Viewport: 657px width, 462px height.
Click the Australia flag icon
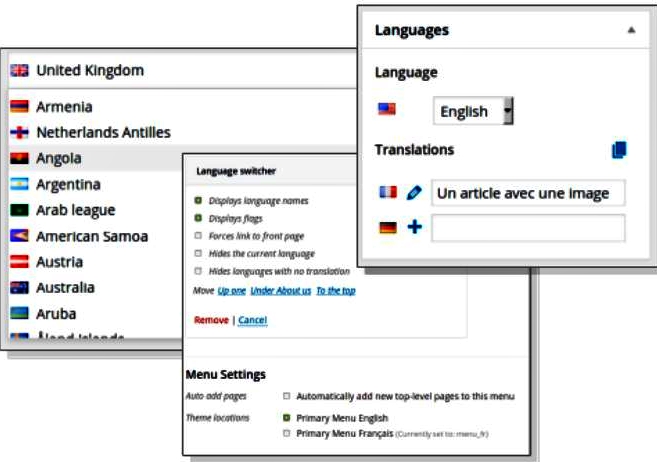coord(19,288)
